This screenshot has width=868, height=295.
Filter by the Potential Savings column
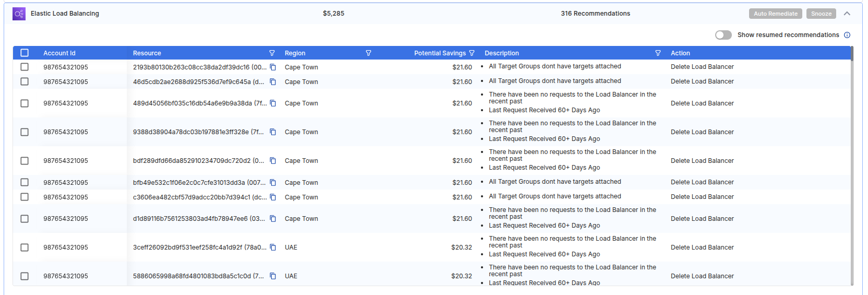[472, 53]
